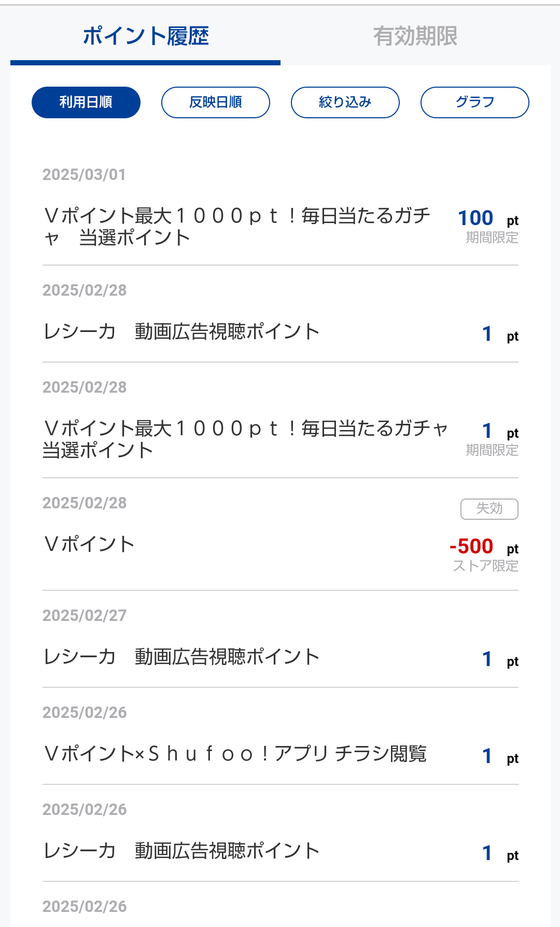Viewport: 560px width, 927px height.
Task: Tap the -500 pt expired amount
Action: coord(471,546)
